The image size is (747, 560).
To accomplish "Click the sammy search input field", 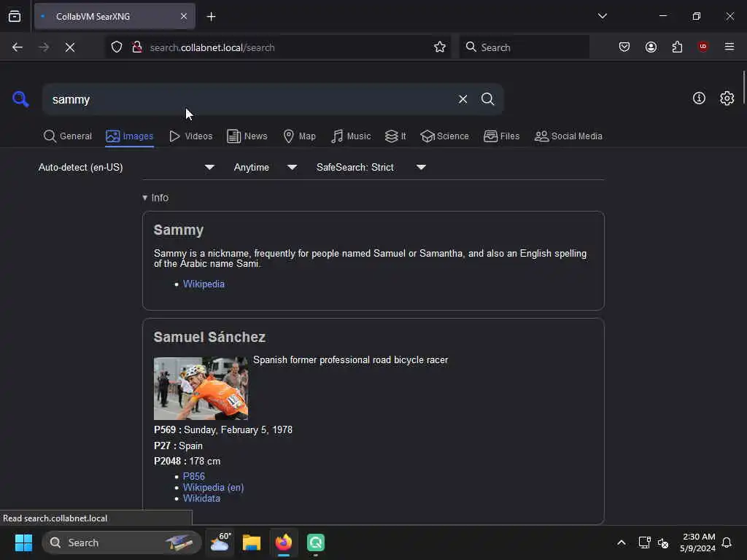I will [250, 99].
